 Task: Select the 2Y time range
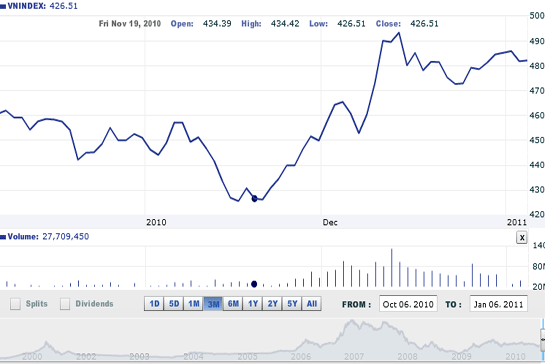pos(273,304)
